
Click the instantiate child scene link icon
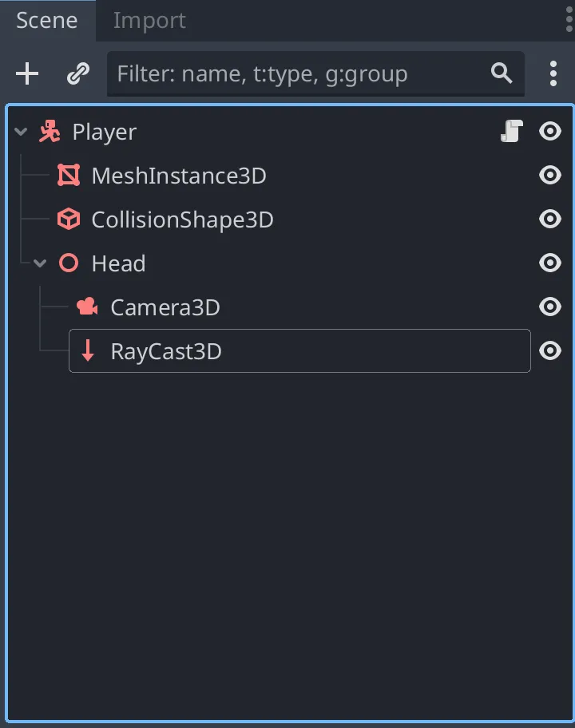pyautogui.click(x=77, y=74)
